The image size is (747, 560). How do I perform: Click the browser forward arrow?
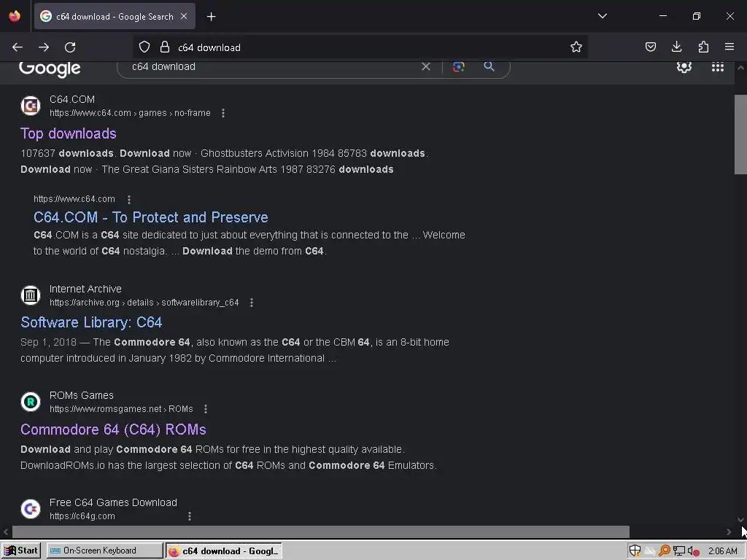(x=44, y=47)
